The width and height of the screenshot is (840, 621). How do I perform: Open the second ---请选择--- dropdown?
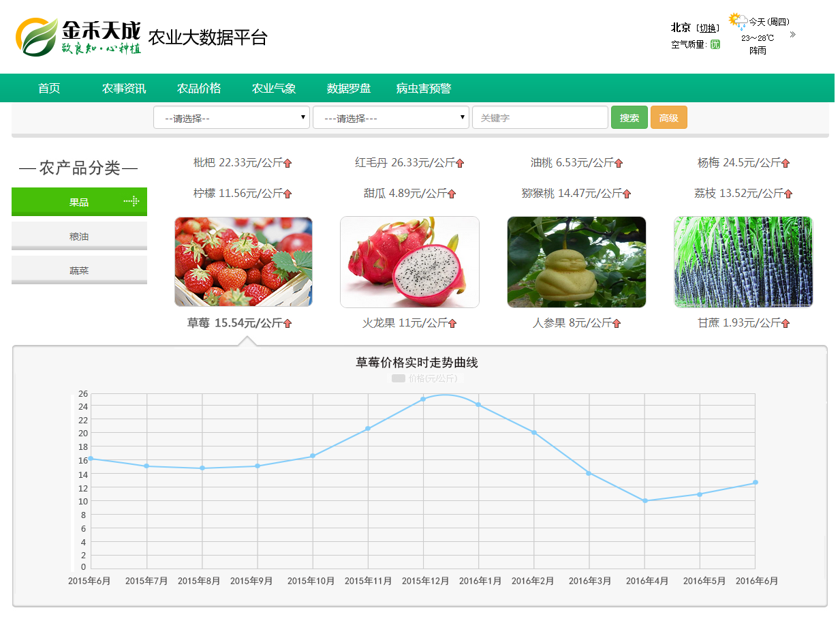click(390, 117)
